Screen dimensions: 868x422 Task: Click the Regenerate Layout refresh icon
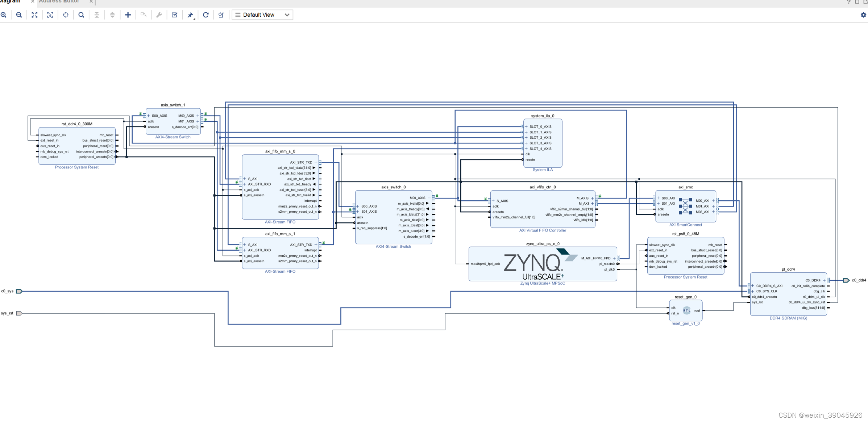(x=206, y=15)
